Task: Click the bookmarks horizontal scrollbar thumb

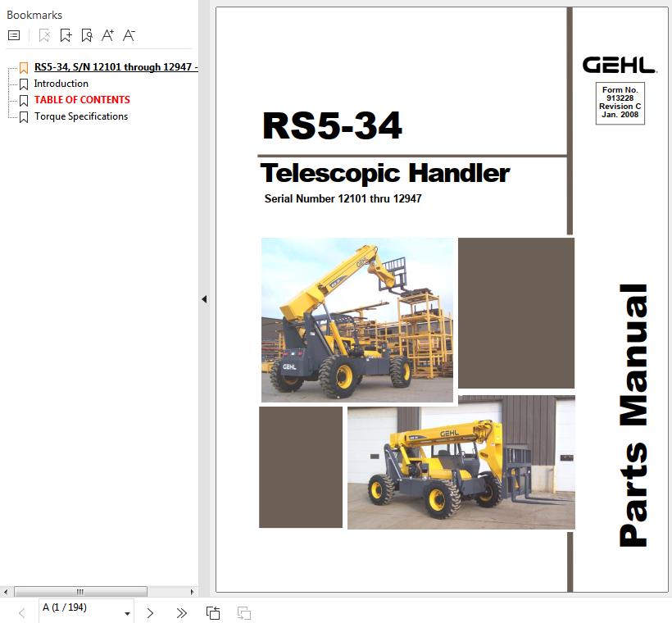Action: tap(80, 592)
